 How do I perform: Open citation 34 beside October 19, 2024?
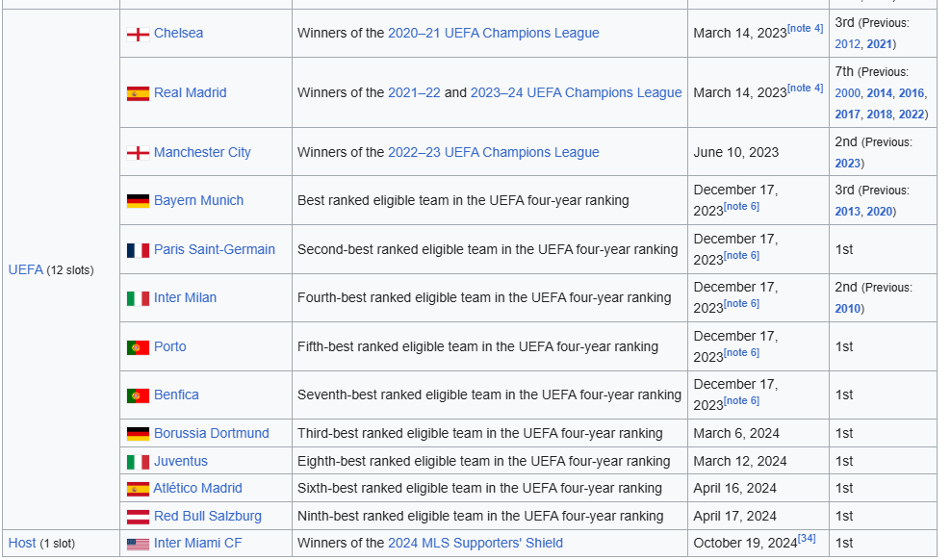coord(807,539)
